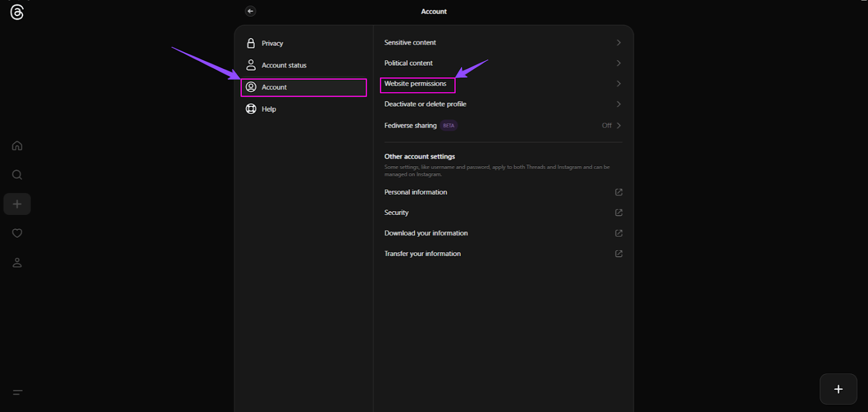Viewport: 868px width, 412px height.
Task: Open Personal information link
Action: pos(503,192)
